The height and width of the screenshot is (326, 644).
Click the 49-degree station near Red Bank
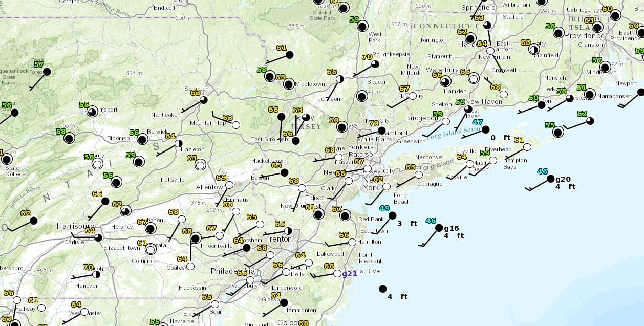click(x=392, y=215)
